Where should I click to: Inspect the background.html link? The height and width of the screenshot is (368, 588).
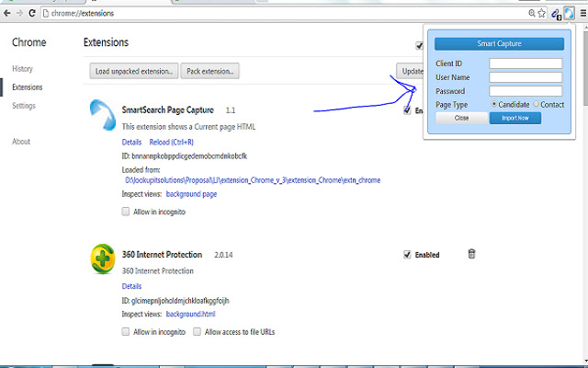point(190,314)
